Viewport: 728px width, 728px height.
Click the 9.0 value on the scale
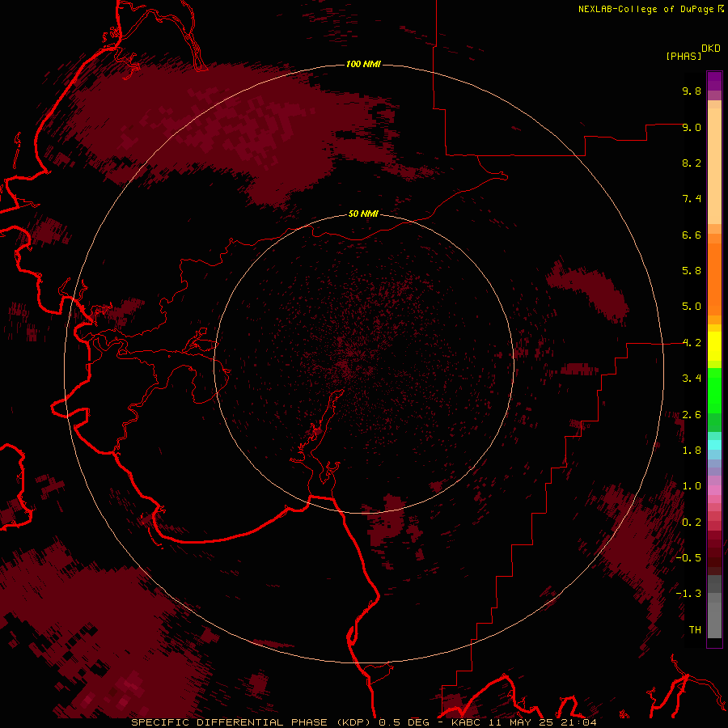pos(692,127)
